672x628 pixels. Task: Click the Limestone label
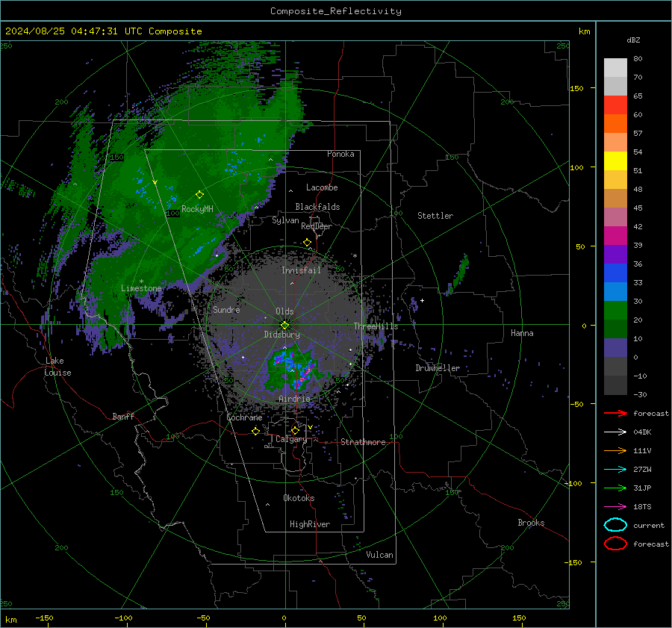click(141, 288)
